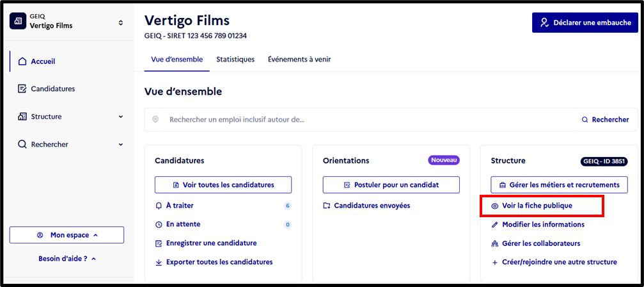The image size is (644, 287).
Task: Click the bell icon next to À traiter
Action: [x=159, y=206]
